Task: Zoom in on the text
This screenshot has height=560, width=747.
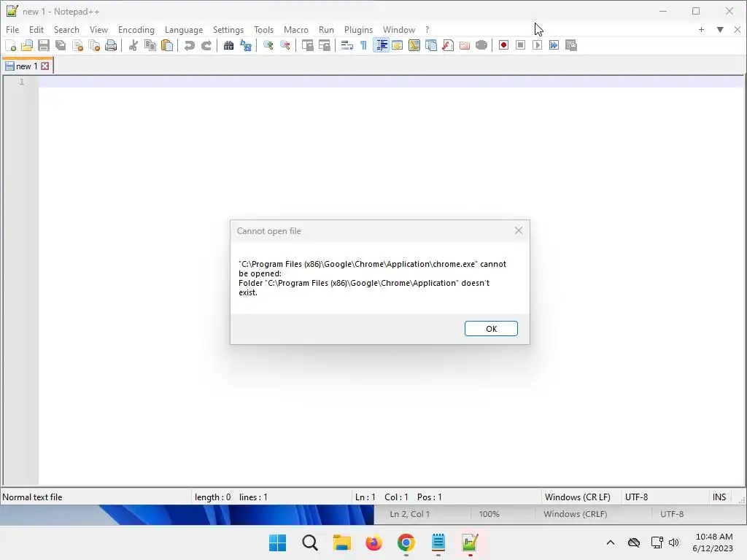Action: pyautogui.click(x=268, y=45)
